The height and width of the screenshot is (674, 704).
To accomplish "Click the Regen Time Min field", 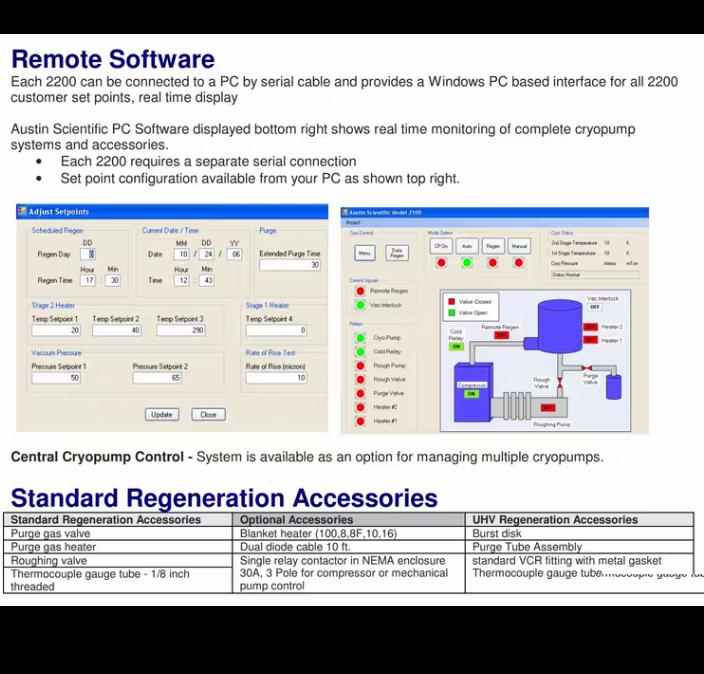I will (x=113, y=280).
